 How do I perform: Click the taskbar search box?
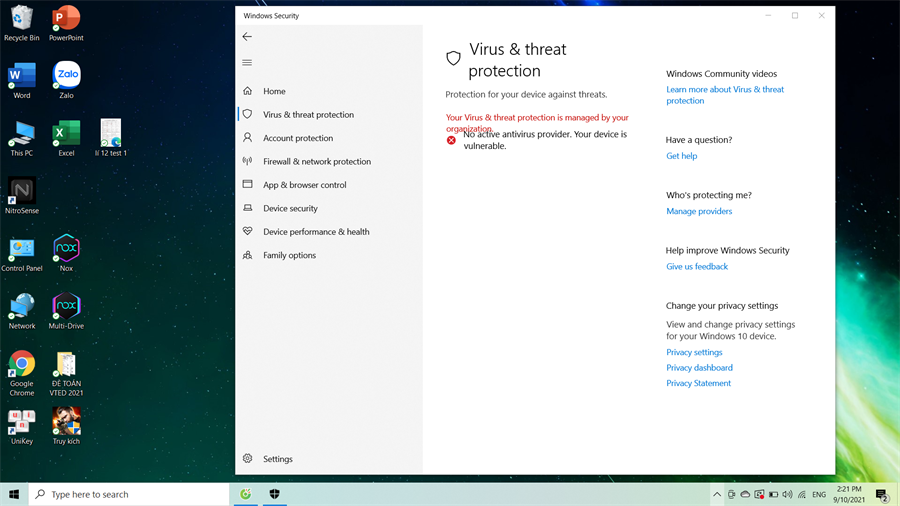pos(130,494)
